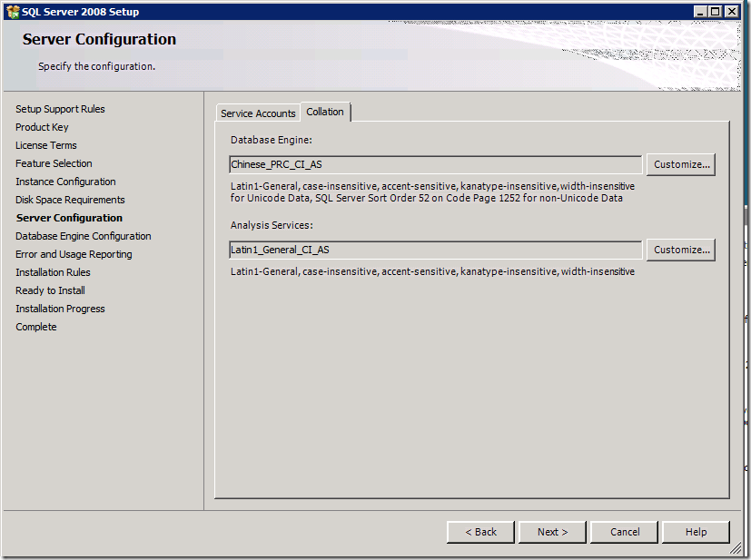
Task: Select the Product Key step
Action: pyautogui.click(x=42, y=127)
